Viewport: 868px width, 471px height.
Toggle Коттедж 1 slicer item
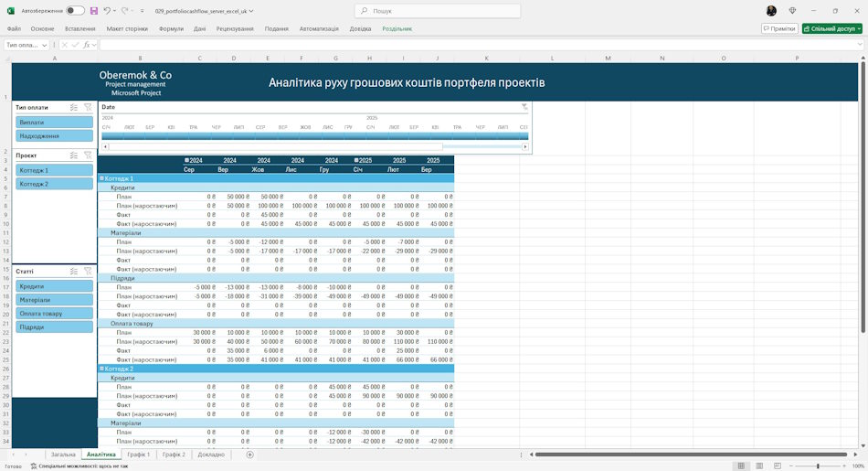(54, 170)
